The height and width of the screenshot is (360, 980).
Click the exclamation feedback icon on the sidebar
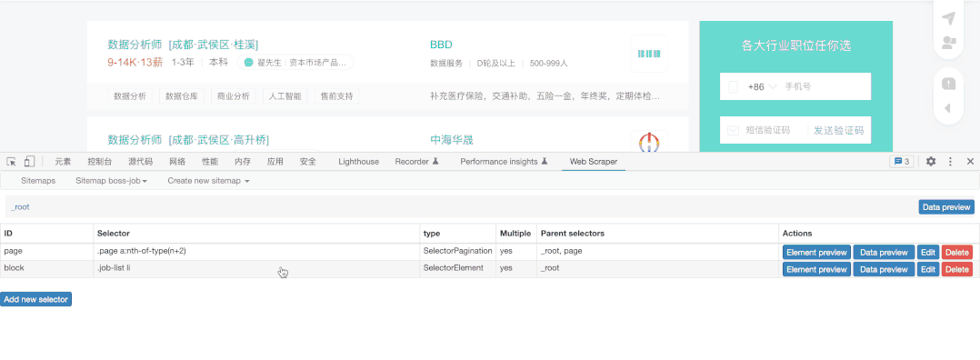(949, 83)
